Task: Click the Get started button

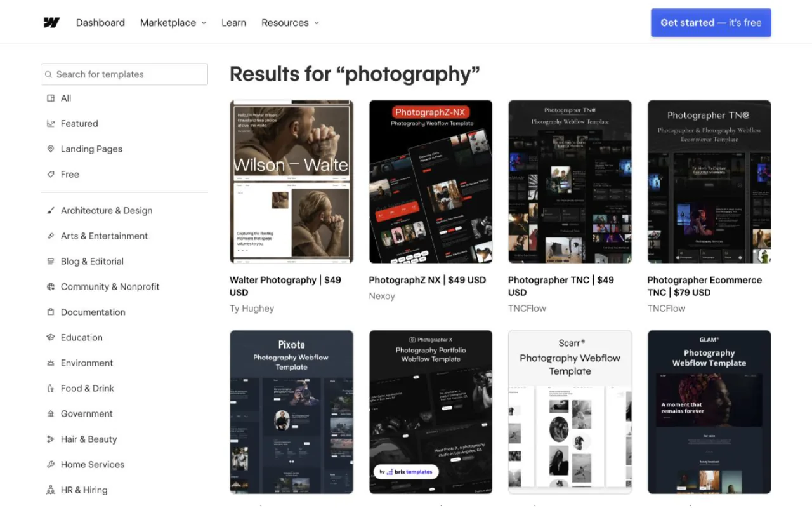Action: pos(711,23)
